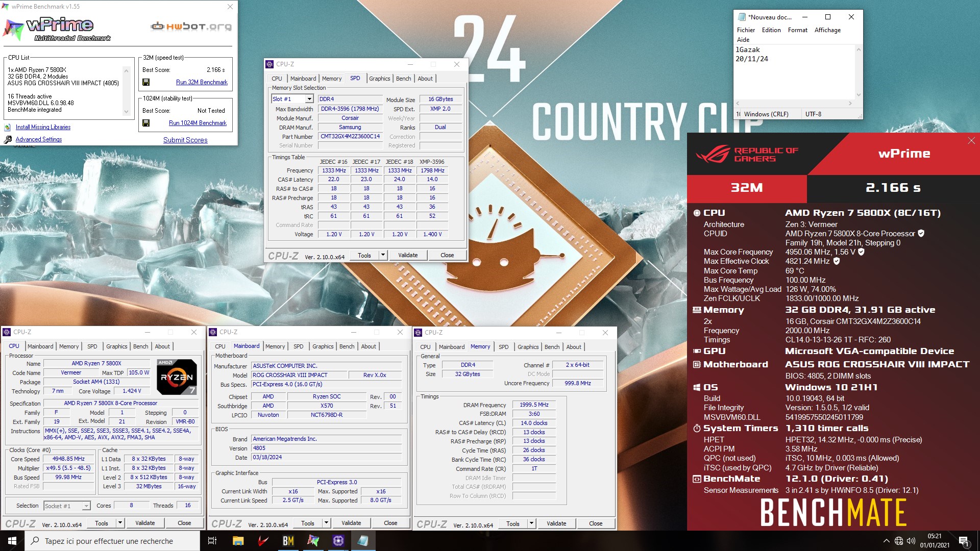
Task: Click the red ROG taskbar icon
Action: point(263,541)
